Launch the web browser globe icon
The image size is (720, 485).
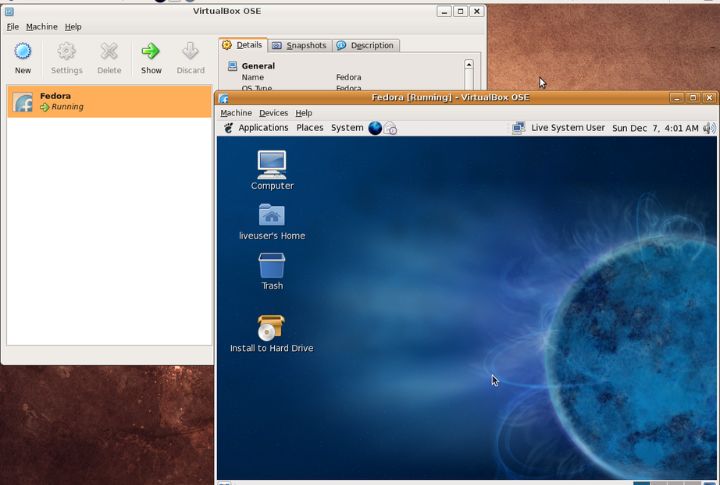375,128
